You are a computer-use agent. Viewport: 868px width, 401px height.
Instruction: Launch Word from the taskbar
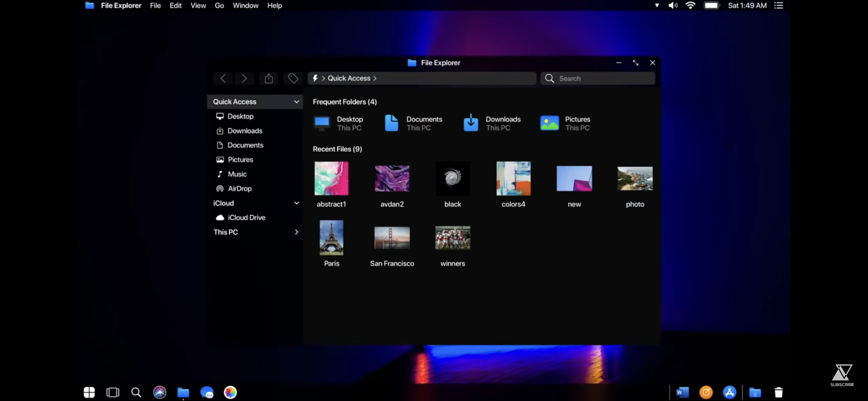(x=682, y=392)
